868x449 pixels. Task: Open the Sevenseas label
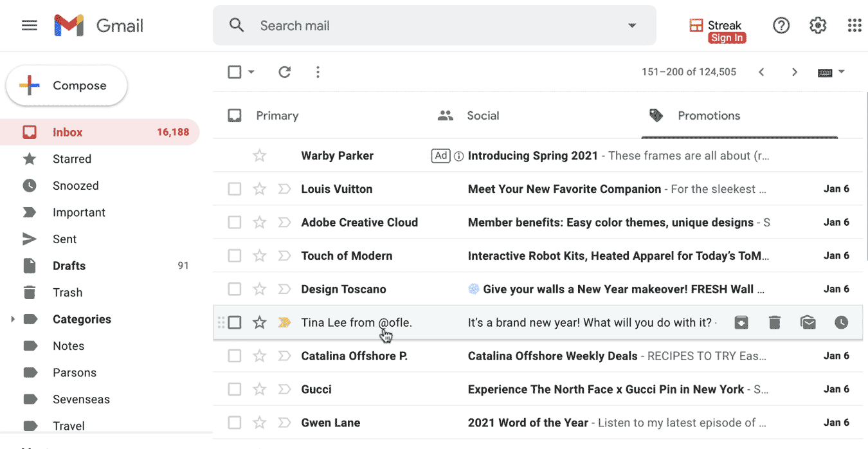[x=100, y=399]
